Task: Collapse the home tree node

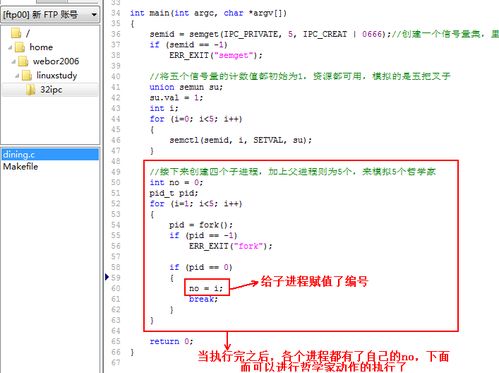Action: click(x=10, y=47)
